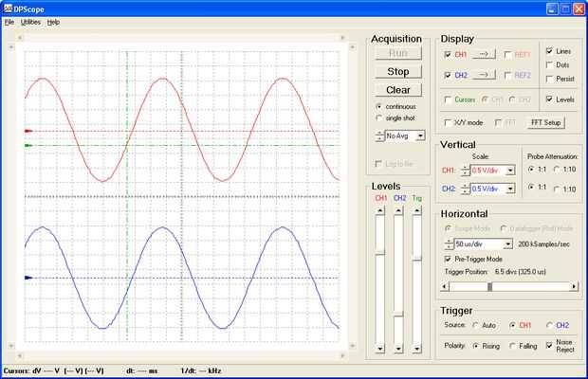Open the File menu
This screenshot has height=379, width=588.
(9, 22)
